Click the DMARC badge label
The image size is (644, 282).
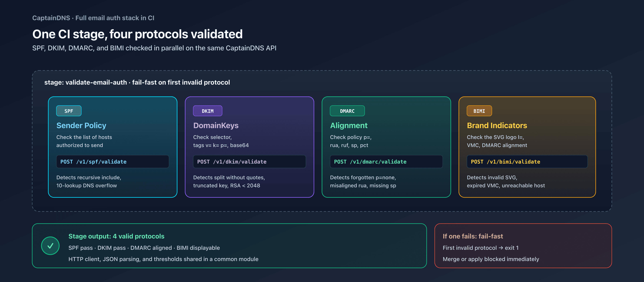coord(347,111)
